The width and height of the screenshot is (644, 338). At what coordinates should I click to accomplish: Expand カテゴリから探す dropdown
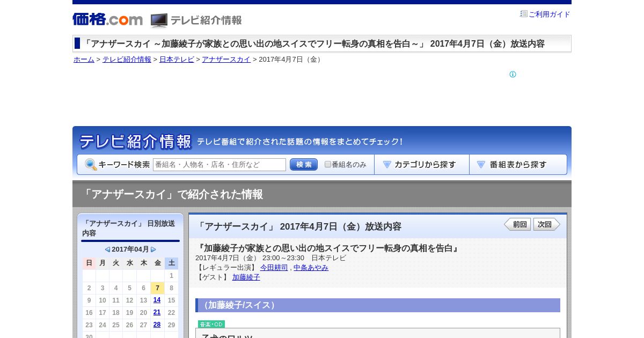pos(422,165)
